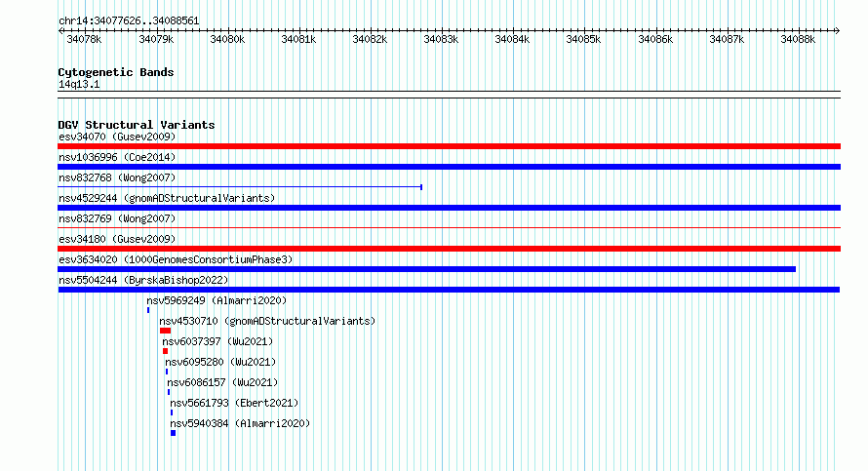The height and width of the screenshot is (471, 868).
Task: Select the nsv5940384 (Almarri2020) blue block
Action: pyautogui.click(x=174, y=433)
